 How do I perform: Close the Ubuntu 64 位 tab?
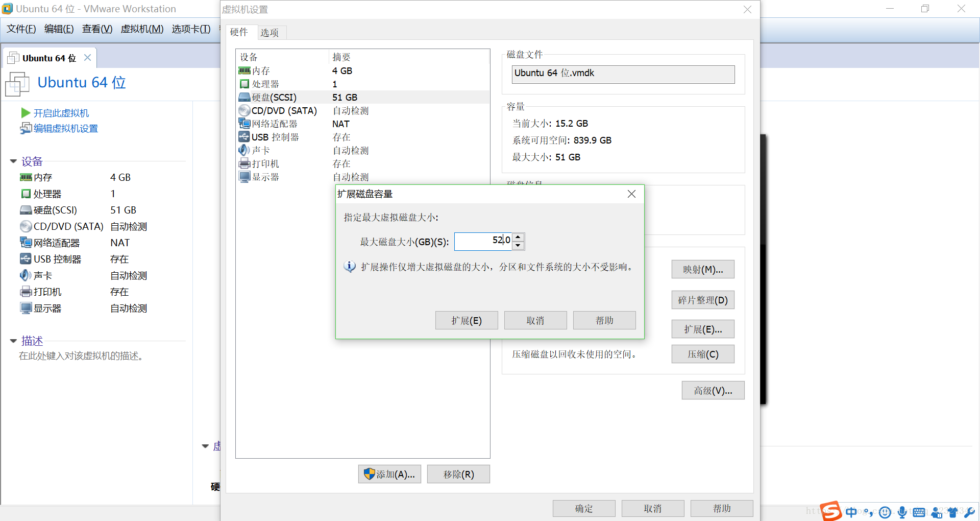pos(88,58)
